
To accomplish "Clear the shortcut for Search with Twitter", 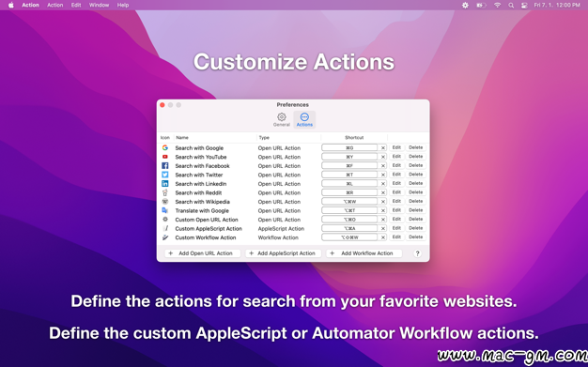I will pyautogui.click(x=383, y=175).
